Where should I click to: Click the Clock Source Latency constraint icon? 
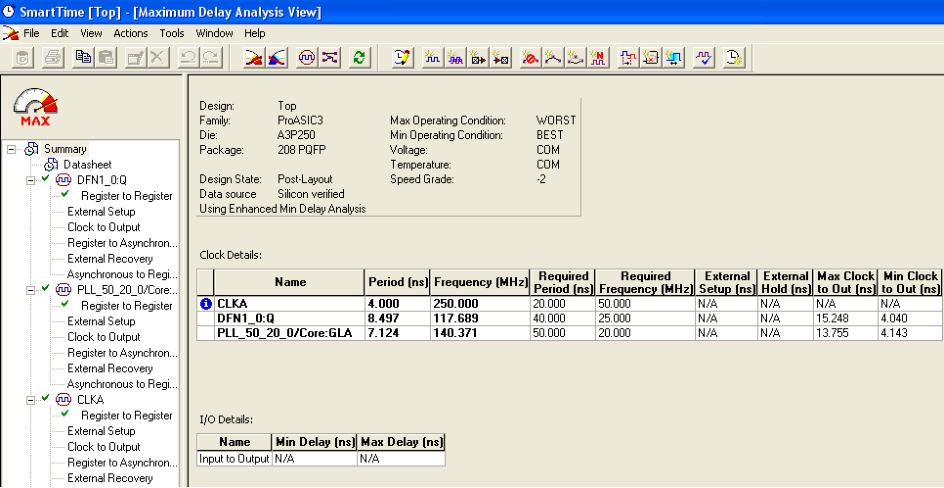[x=627, y=58]
